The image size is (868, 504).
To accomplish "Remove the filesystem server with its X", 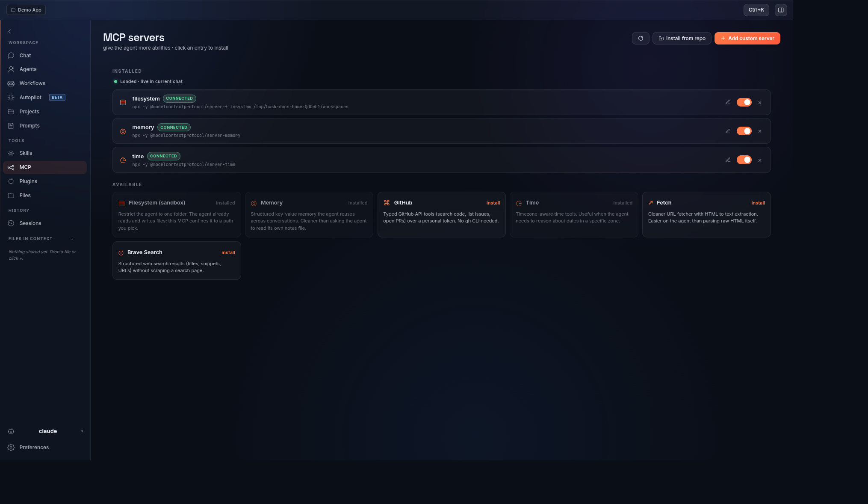I will 760,103.
